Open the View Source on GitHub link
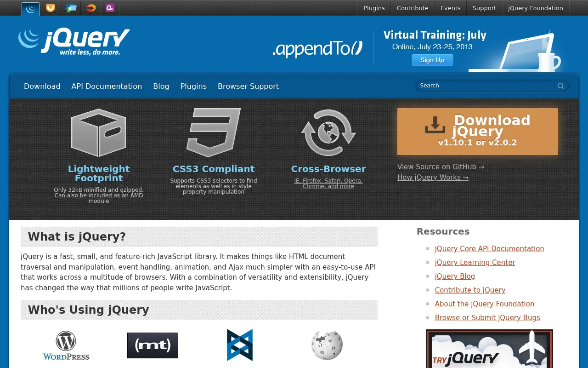The image size is (588, 368). (441, 167)
